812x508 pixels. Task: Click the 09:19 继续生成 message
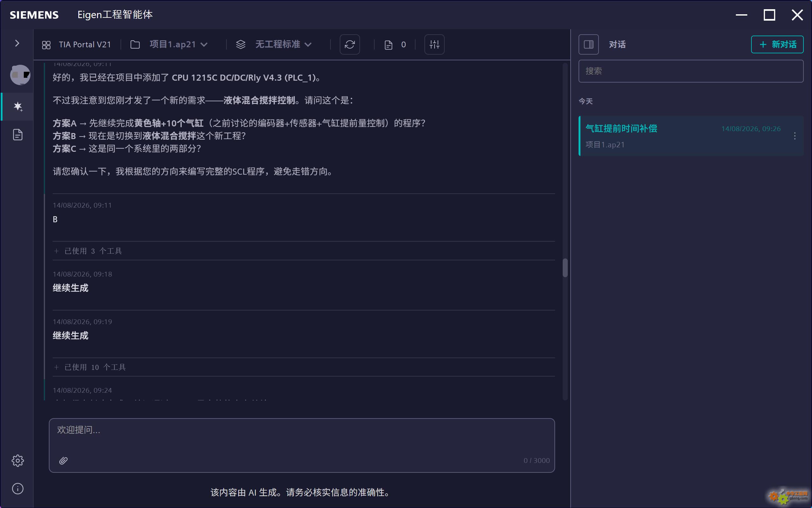[70, 336]
